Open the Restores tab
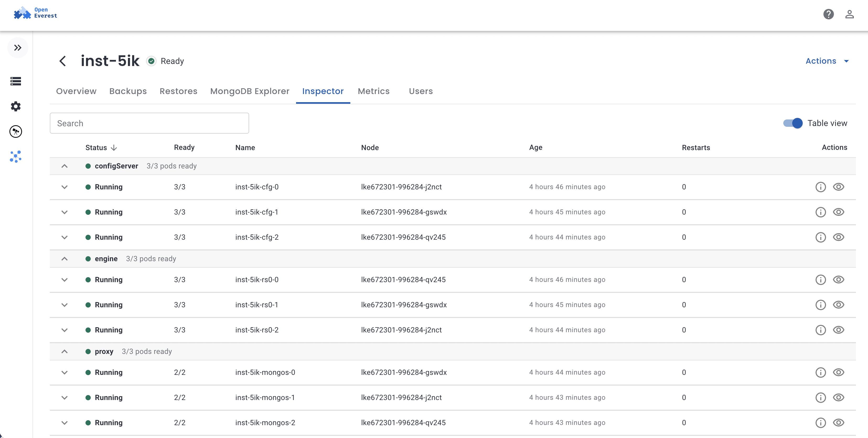 coord(178,91)
